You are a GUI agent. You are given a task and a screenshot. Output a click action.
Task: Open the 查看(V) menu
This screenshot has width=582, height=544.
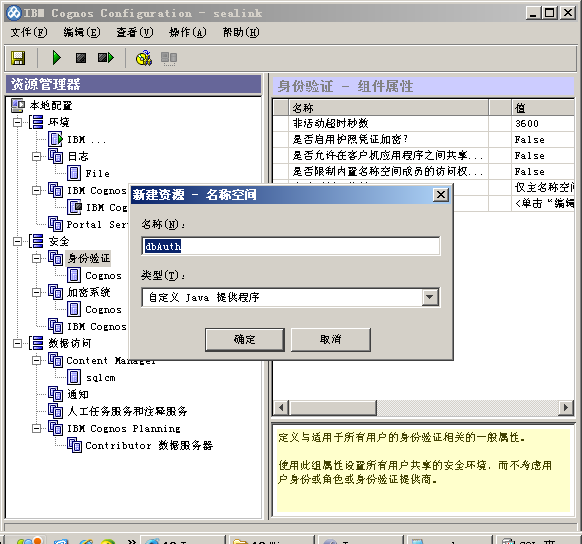point(134,32)
